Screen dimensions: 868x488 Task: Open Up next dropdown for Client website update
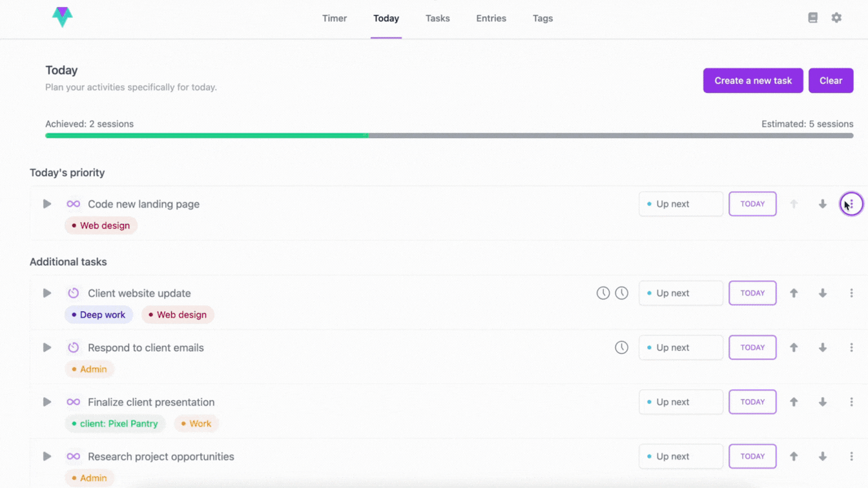point(681,293)
